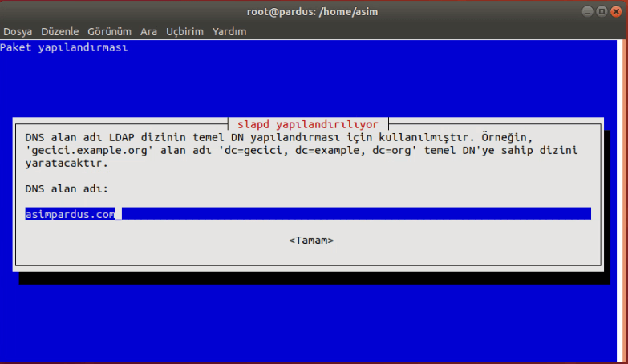This screenshot has height=364, width=628.
Task: Minimize the terminal window
Action: (588, 11)
